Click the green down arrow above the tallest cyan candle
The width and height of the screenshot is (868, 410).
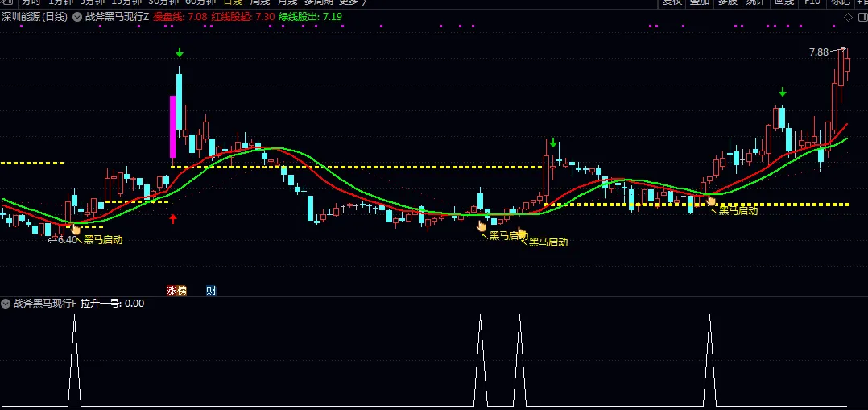tap(180, 53)
